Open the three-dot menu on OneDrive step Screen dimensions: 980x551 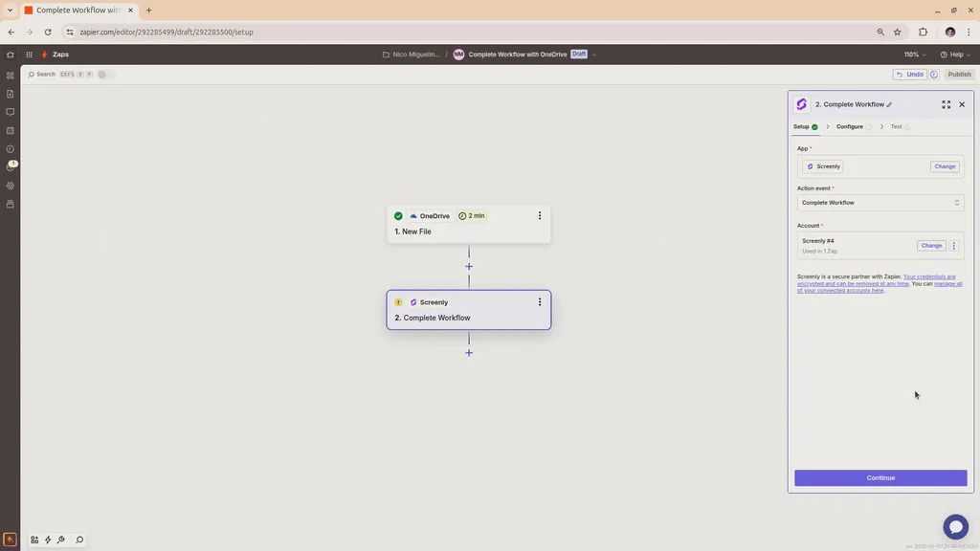coord(539,215)
